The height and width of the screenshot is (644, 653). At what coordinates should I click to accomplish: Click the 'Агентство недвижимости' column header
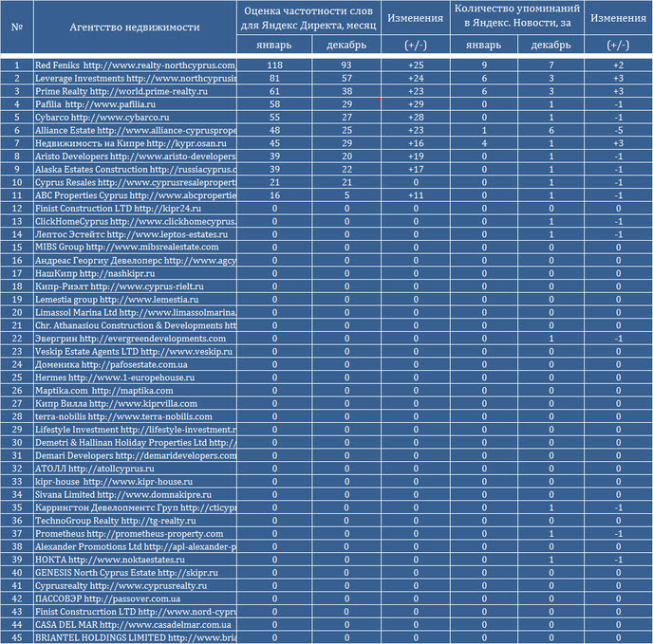(x=135, y=28)
